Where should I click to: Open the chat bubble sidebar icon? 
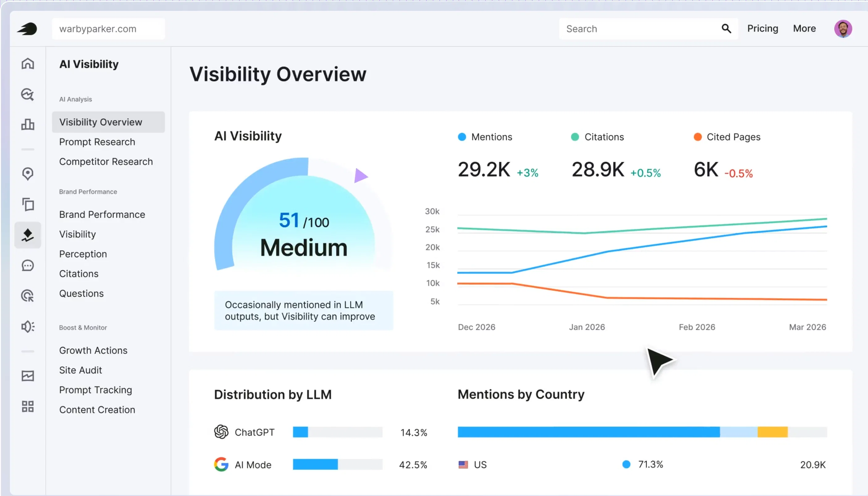click(27, 265)
